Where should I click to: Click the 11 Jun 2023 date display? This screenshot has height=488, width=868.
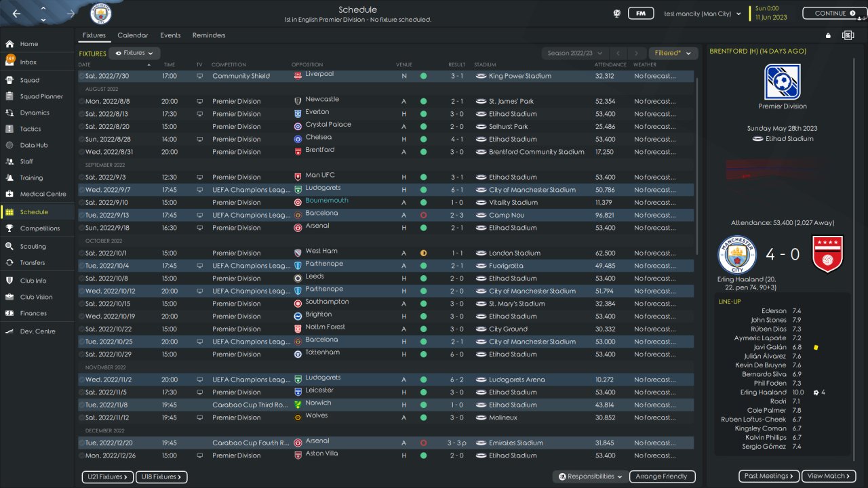click(x=771, y=18)
